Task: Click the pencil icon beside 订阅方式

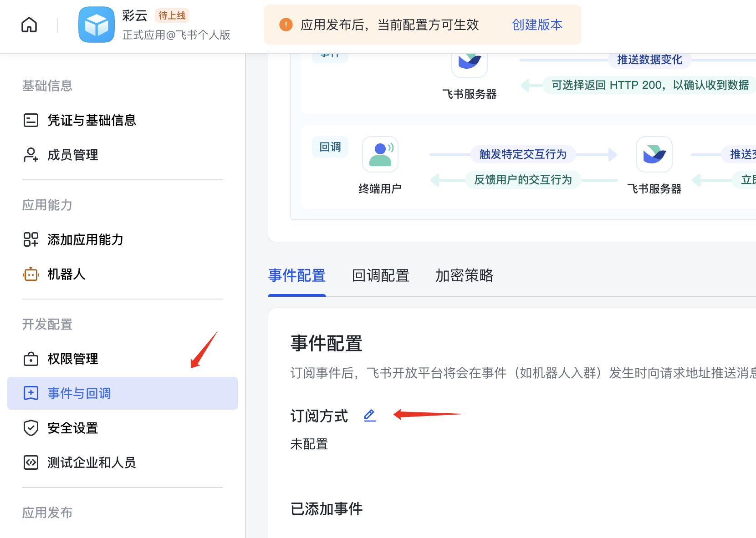Action: 369,415
